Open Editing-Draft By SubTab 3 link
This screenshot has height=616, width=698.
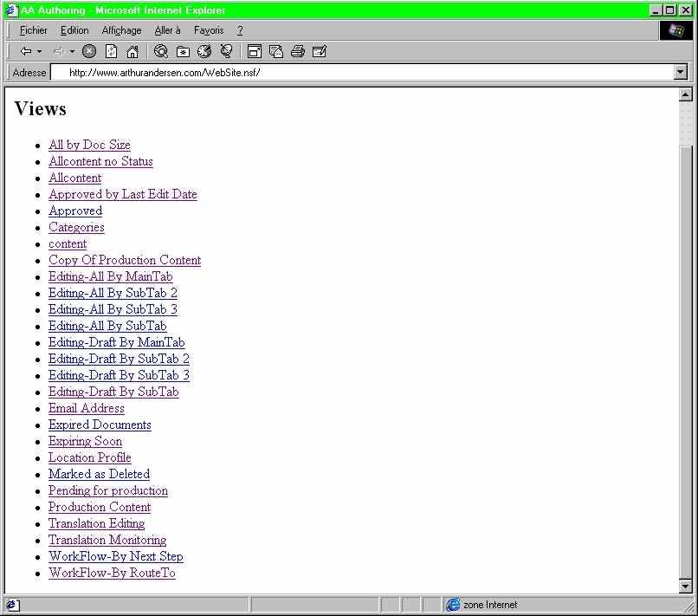tap(119, 375)
